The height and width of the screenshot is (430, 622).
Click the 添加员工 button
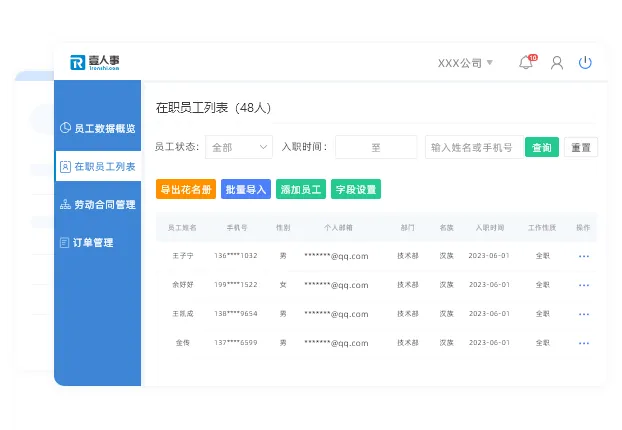(x=301, y=189)
